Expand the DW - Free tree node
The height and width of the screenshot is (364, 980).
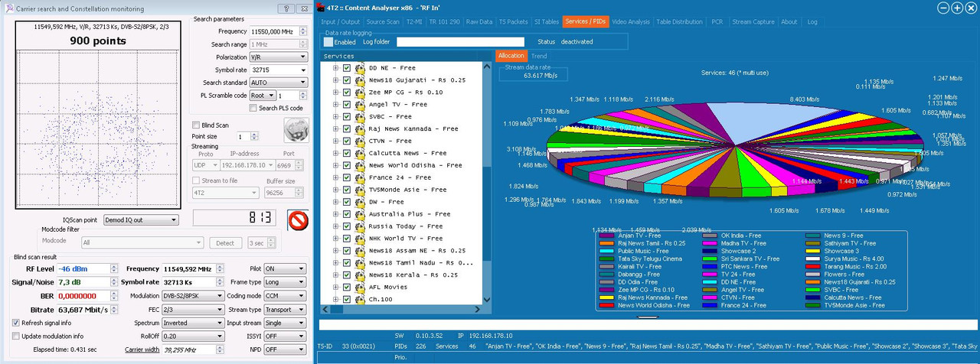(335, 203)
